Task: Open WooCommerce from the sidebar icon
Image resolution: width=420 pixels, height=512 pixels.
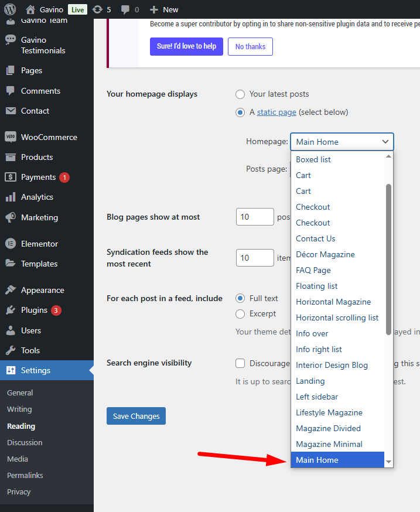Action: [11, 137]
